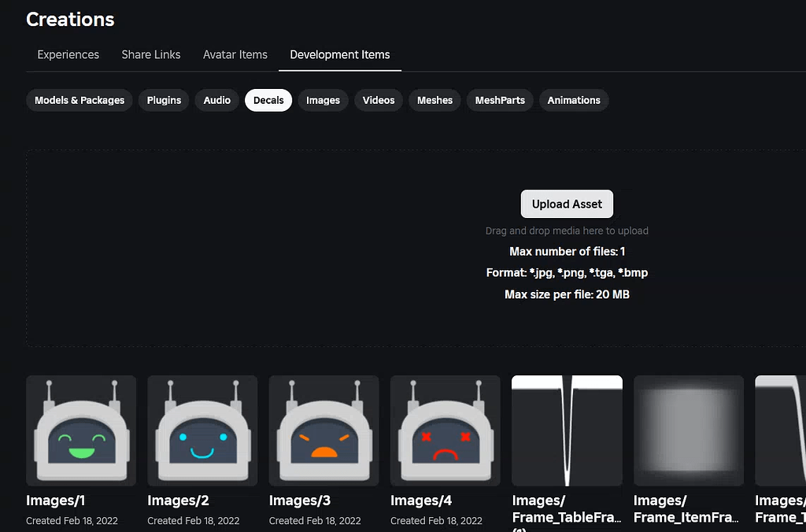The height and width of the screenshot is (532, 806).
Task: Open the Share Links tab
Action: coord(150,54)
